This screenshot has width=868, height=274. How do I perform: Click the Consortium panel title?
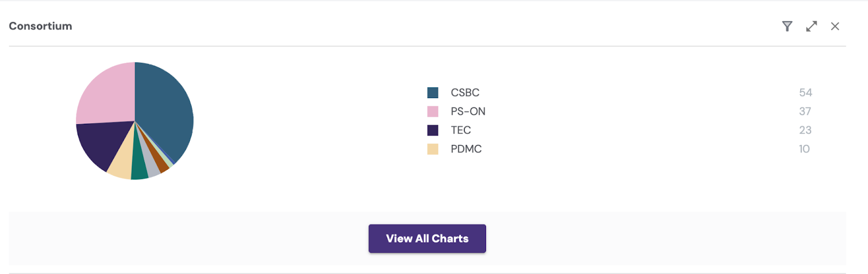click(41, 26)
